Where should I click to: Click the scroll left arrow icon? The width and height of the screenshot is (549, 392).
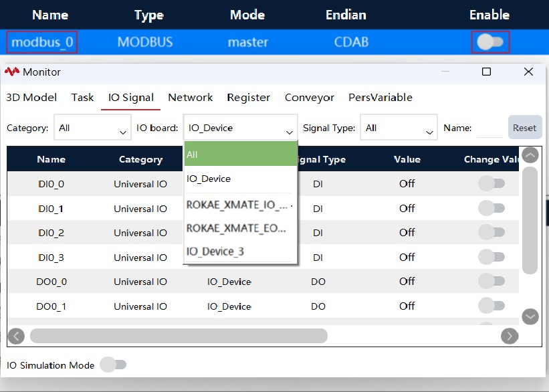tap(16, 336)
